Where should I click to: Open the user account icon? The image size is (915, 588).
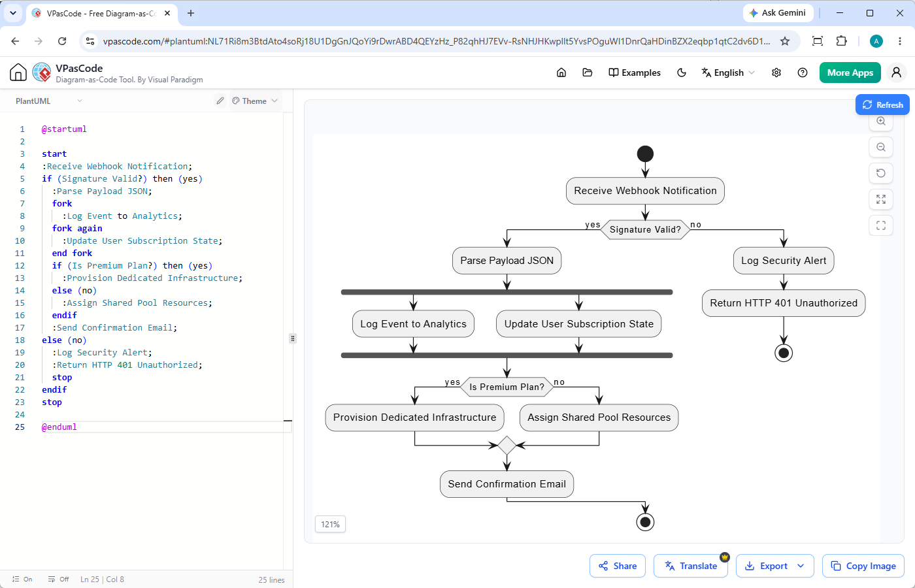tap(897, 73)
